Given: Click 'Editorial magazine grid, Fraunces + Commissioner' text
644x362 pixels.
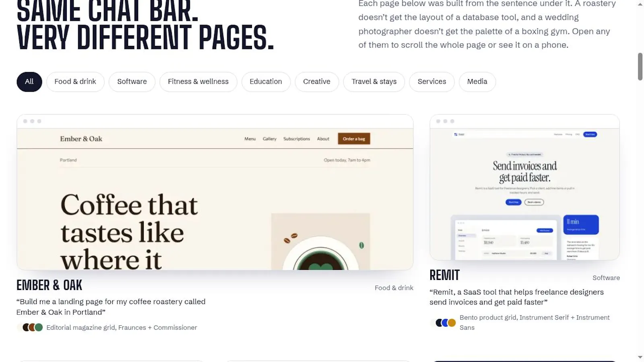Looking at the screenshot, I should click(x=122, y=327).
